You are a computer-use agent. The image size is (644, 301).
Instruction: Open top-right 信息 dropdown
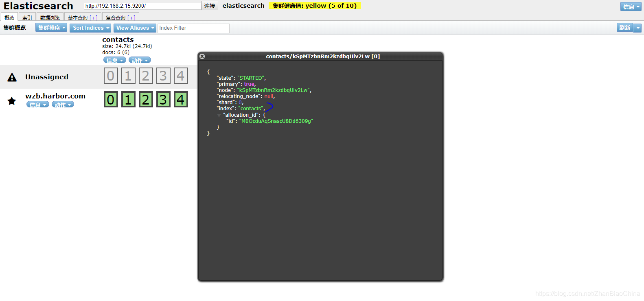[631, 7]
